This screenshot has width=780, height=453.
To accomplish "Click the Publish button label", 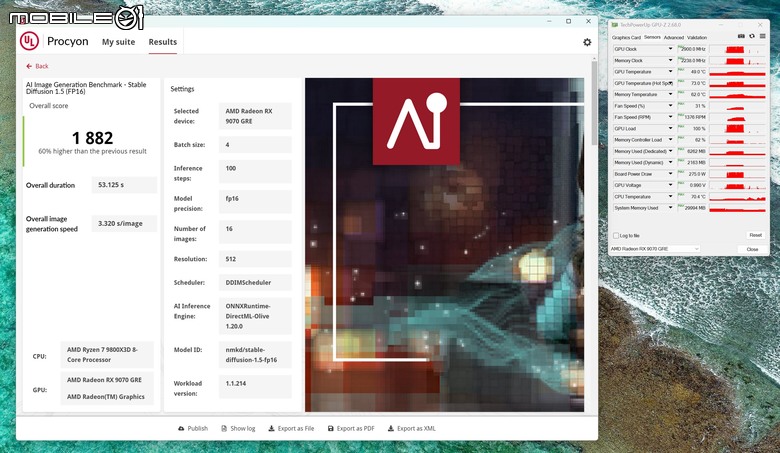I will click(197, 428).
